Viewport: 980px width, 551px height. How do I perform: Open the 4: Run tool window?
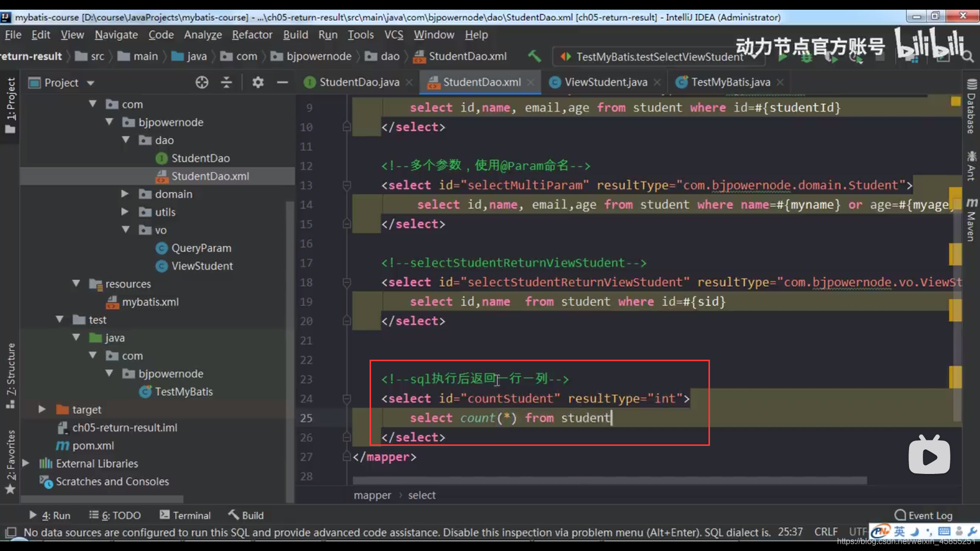50,515
